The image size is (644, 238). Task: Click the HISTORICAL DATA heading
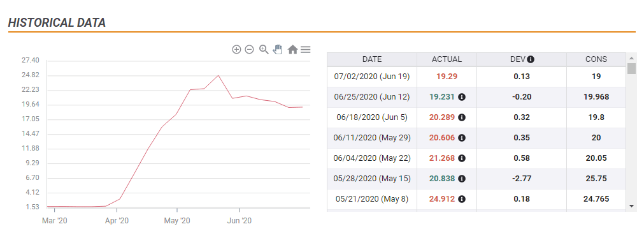tap(57, 22)
